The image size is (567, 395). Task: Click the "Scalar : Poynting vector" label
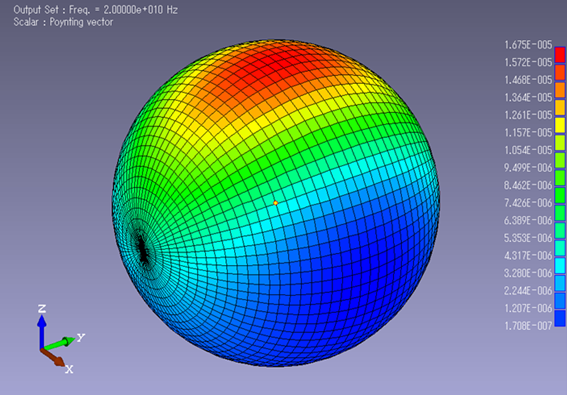(x=63, y=22)
